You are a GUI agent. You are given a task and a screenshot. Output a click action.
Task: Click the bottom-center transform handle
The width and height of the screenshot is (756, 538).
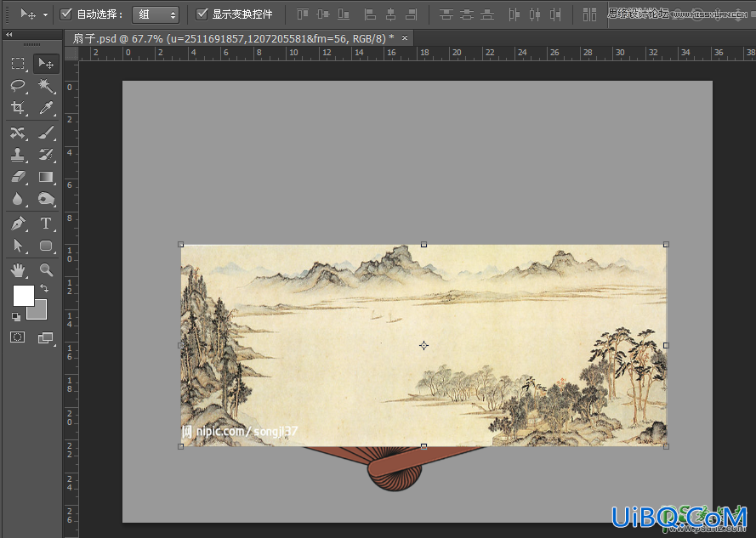[x=423, y=446]
